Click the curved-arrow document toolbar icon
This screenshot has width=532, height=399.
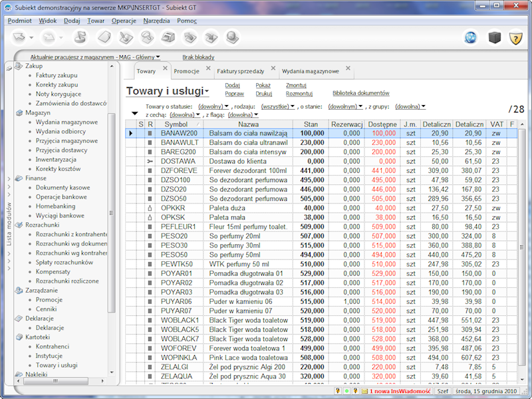[x=190, y=37]
